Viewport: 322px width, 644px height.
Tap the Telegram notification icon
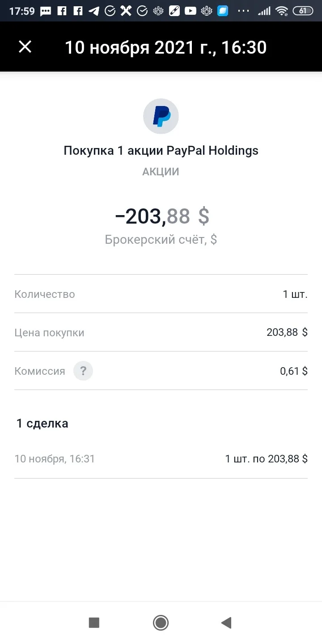click(x=94, y=11)
